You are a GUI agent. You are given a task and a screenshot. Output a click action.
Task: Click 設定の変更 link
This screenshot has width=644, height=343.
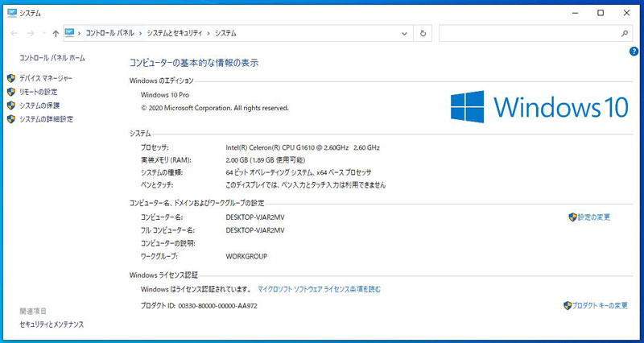tap(594, 217)
